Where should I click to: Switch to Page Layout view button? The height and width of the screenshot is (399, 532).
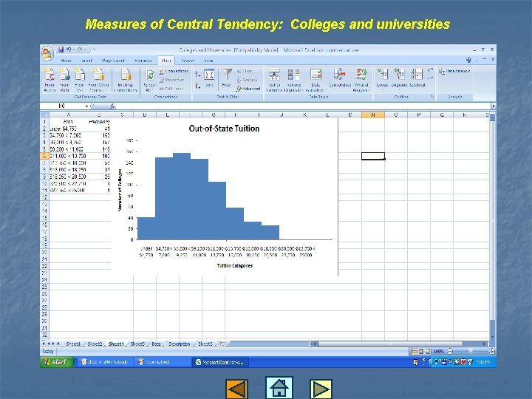[420, 352]
